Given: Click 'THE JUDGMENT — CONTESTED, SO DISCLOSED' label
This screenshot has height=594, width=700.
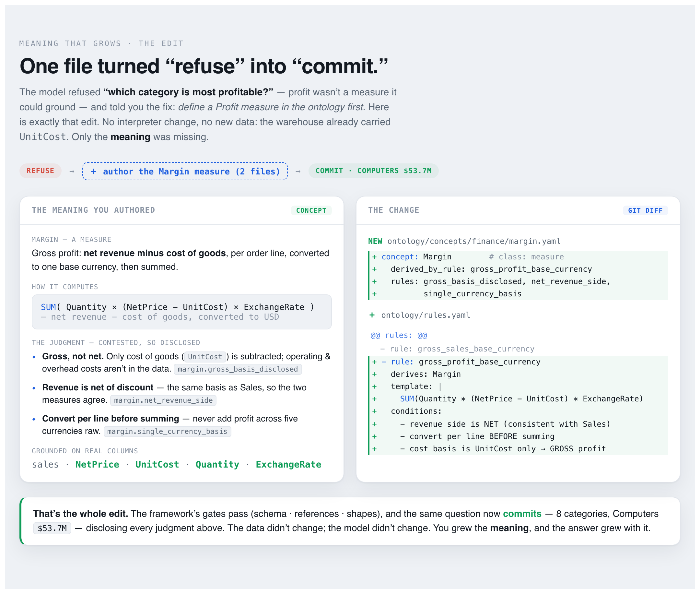Looking at the screenshot, I should [116, 342].
